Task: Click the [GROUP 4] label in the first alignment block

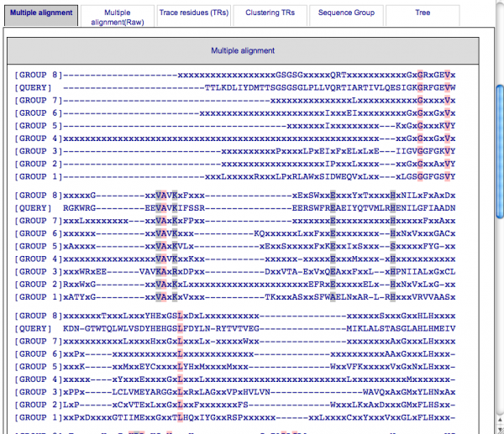Action: (x=32, y=139)
